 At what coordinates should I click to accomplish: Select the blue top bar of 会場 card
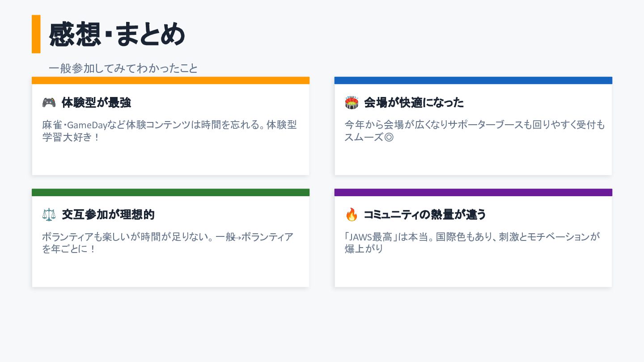[x=473, y=80]
